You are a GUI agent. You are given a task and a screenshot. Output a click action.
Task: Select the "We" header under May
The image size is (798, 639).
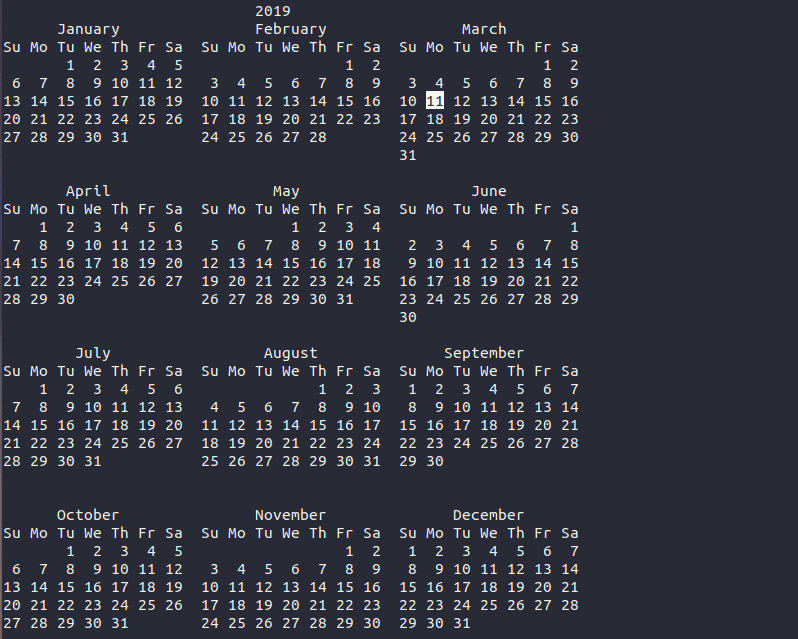coord(291,209)
